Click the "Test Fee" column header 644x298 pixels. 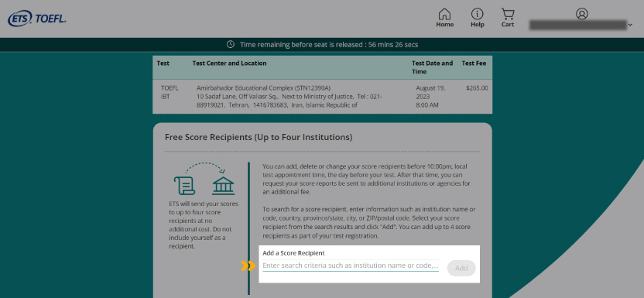[474, 63]
